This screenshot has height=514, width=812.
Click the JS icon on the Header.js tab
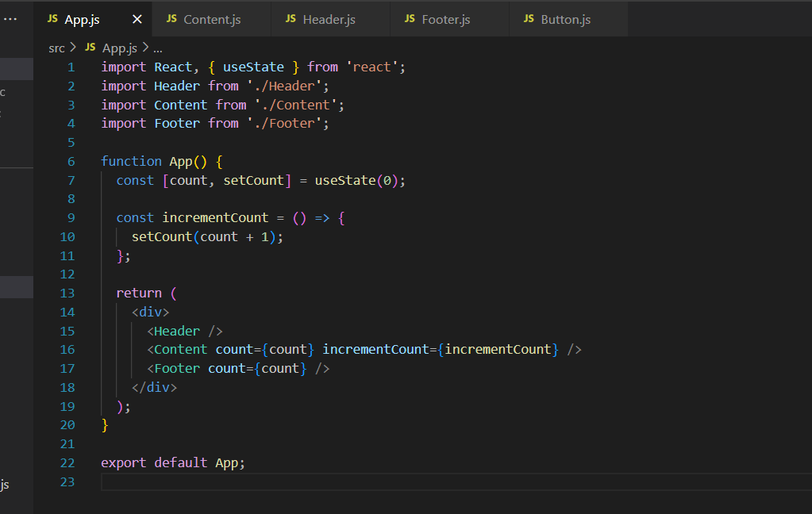click(291, 18)
